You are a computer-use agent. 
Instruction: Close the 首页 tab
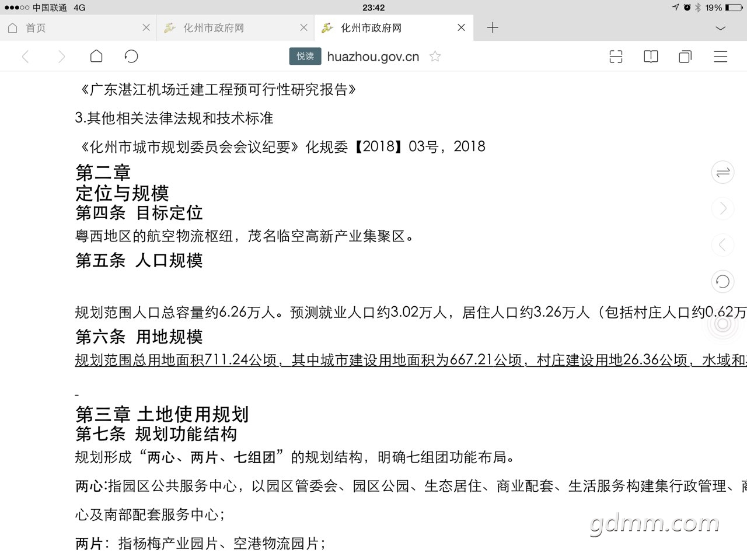tap(146, 27)
